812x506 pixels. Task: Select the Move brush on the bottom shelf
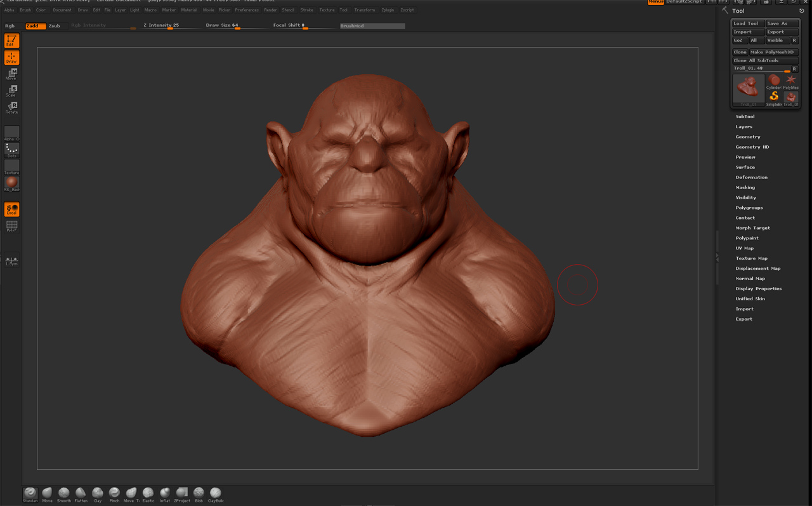48,495
